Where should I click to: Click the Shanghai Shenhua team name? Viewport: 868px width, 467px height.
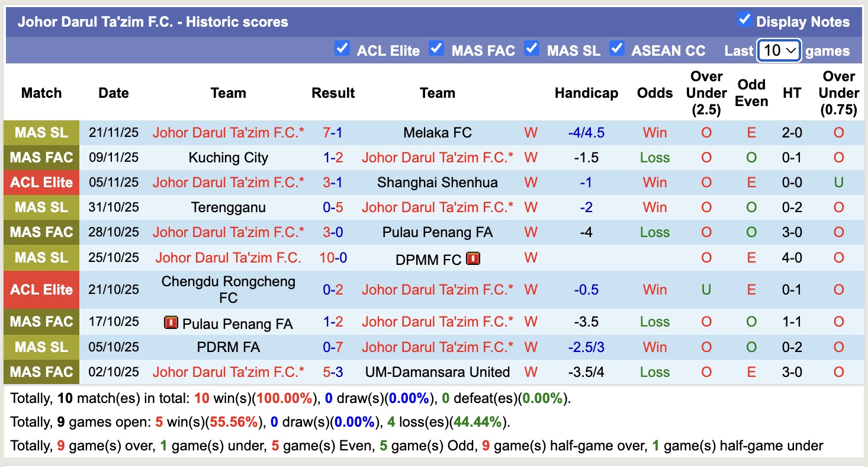(x=437, y=182)
